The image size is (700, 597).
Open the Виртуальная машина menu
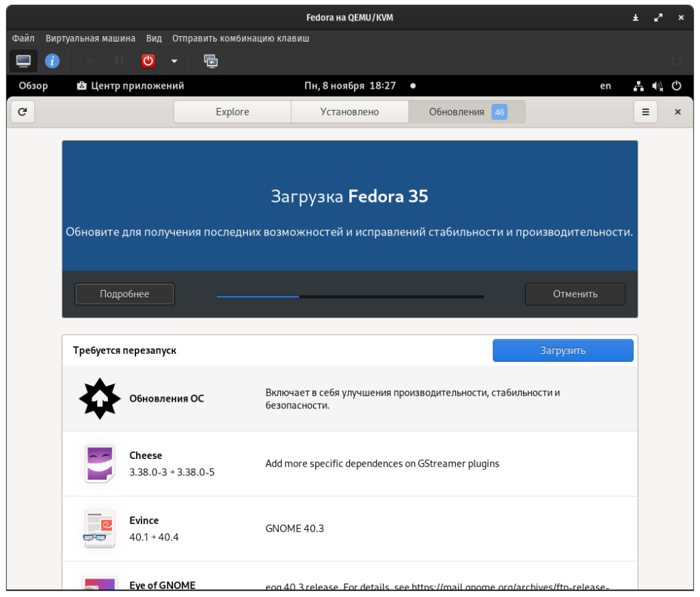point(90,38)
